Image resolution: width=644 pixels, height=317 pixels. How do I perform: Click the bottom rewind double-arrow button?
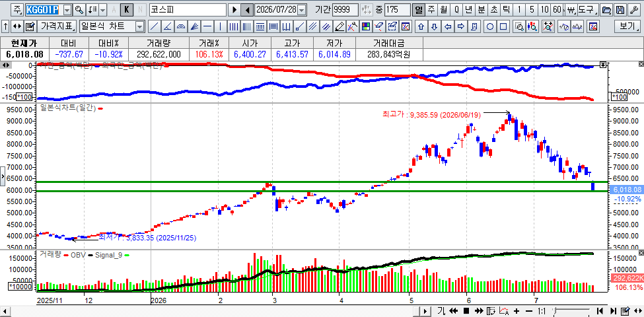click(453, 311)
